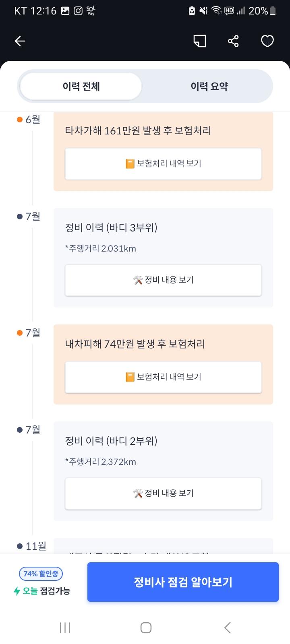This screenshot has height=644, width=290.
Task: Tap the lightning 오늘 점검가능 icon
Action: [17, 591]
